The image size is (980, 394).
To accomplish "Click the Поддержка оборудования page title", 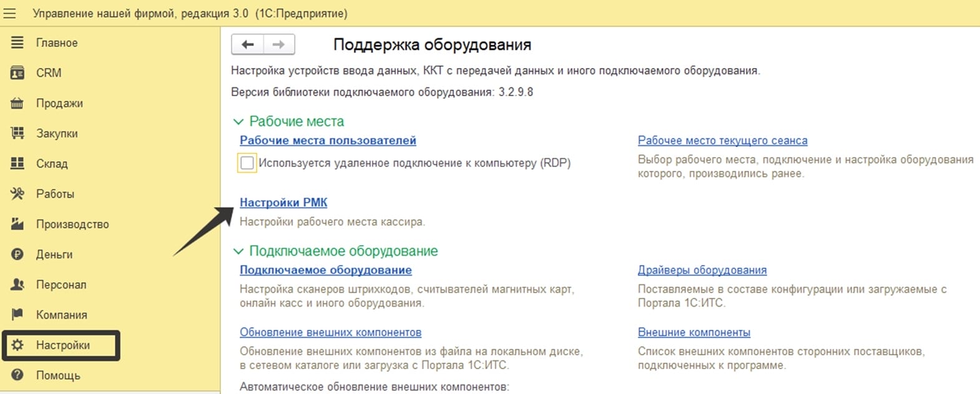I will coord(433,45).
